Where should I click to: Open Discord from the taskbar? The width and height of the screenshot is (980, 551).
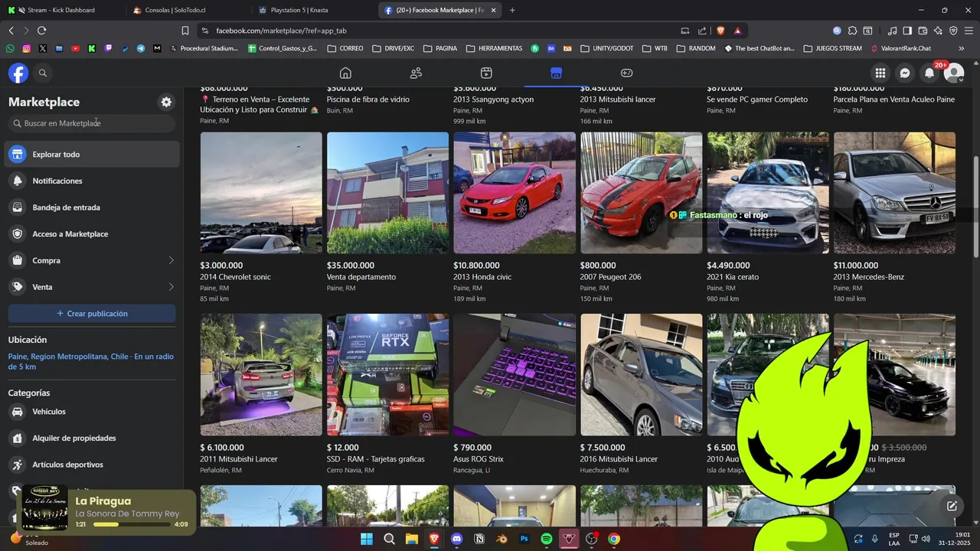click(x=457, y=539)
